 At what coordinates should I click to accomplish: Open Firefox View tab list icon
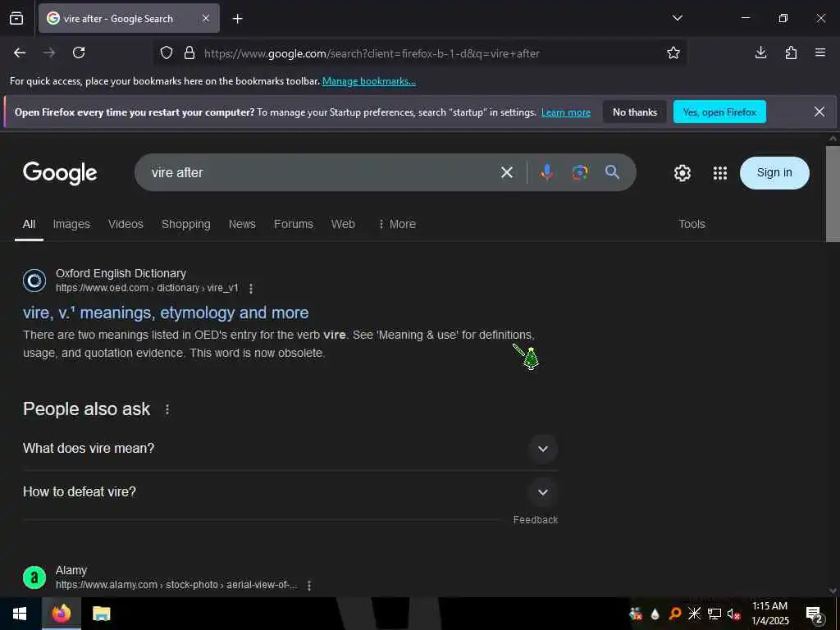[16, 18]
